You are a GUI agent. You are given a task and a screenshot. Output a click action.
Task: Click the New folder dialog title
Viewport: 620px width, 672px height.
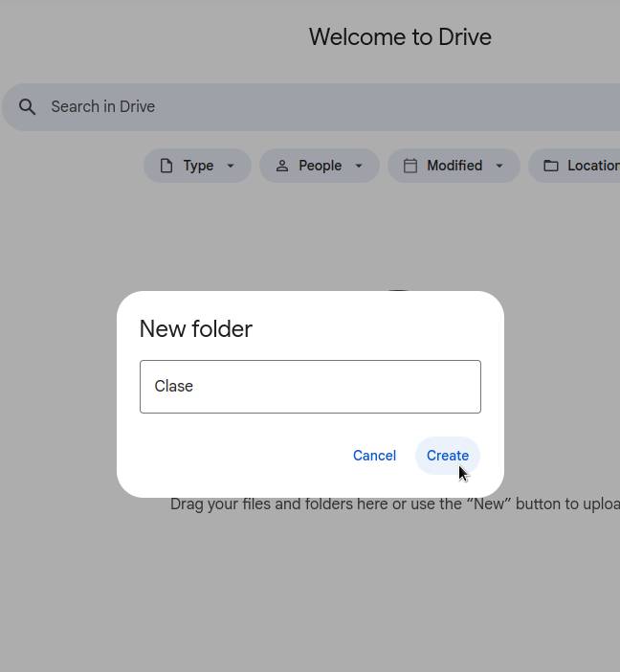tap(196, 329)
